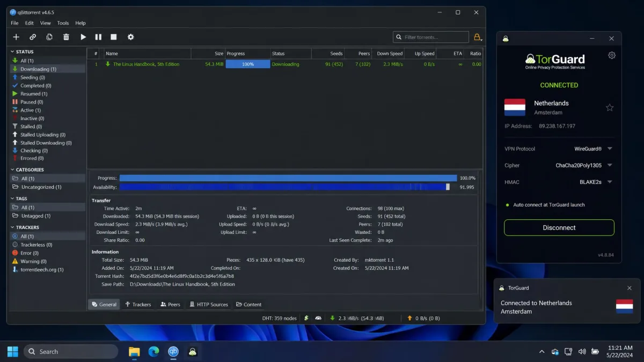Click the TorGuard icon on the taskbar
The width and height of the screenshot is (644, 362).
pyautogui.click(x=193, y=352)
